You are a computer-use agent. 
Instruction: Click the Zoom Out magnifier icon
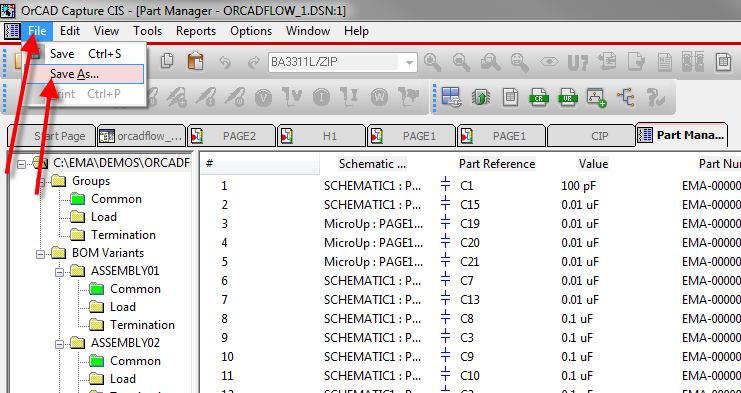[x=461, y=62]
